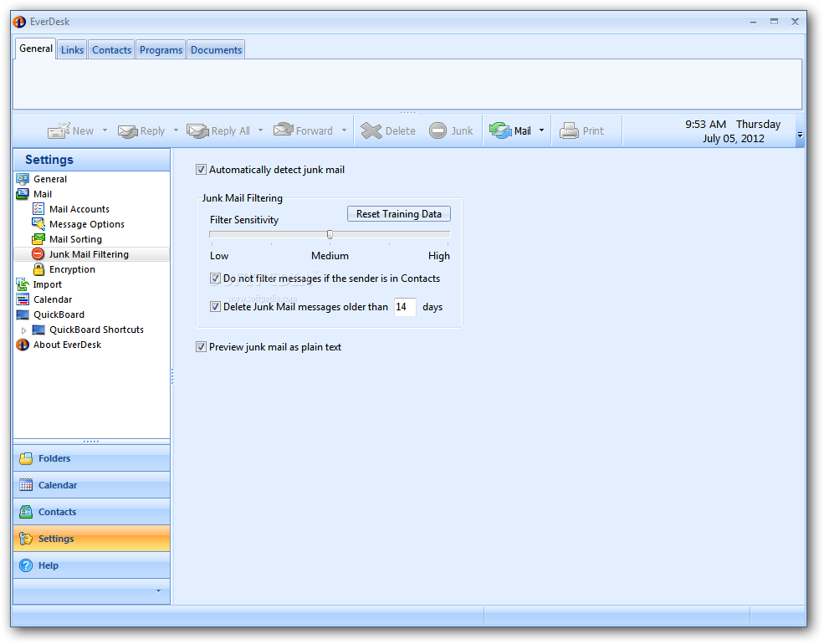
Task: Select Message Options label in tree
Action: pyautogui.click(x=87, y=224)
